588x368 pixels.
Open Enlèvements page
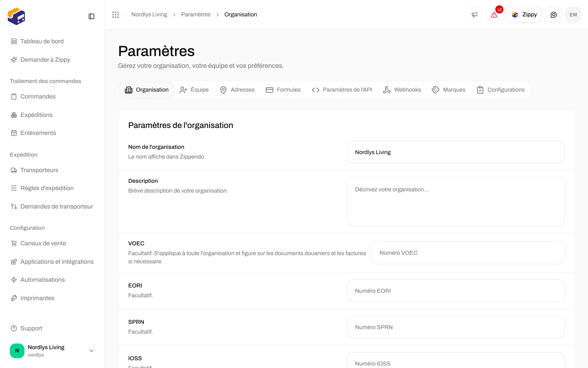click(x=52, y=133)
